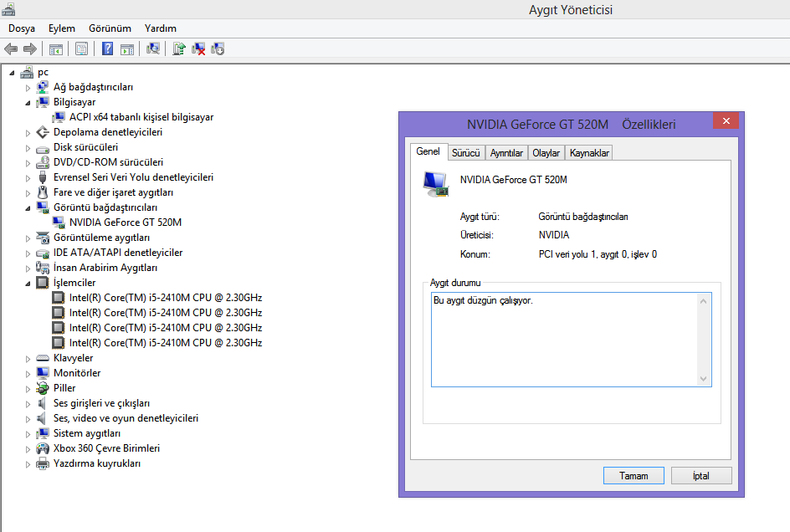Click the blue Help question-mark icon
Image resolution: width=790 pixels, height=532 pixels.
point(107,49)
